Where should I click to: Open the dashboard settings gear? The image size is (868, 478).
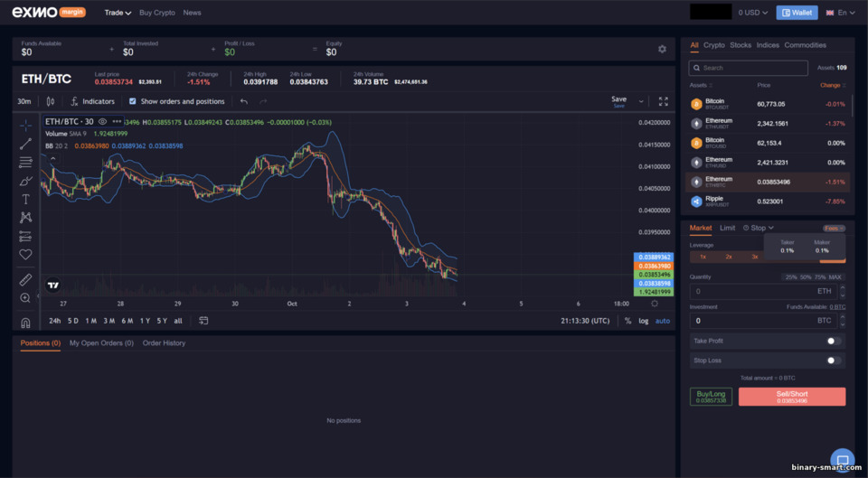662,49
